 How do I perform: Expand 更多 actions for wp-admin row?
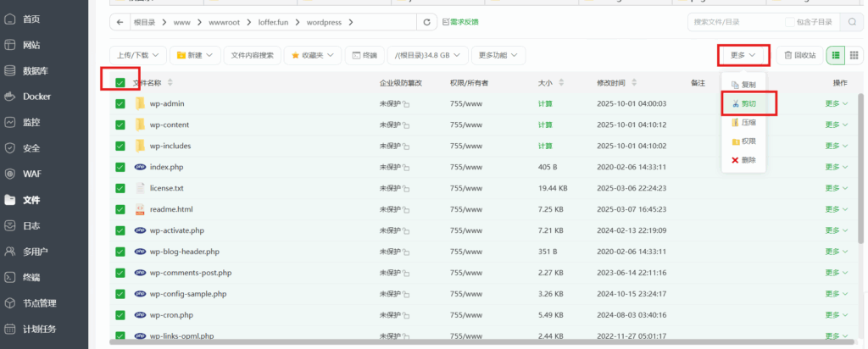(836, 103)
